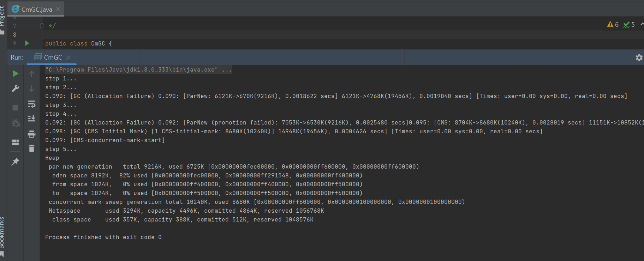Click 'Process finished with exit code 0'

[103, 237]
